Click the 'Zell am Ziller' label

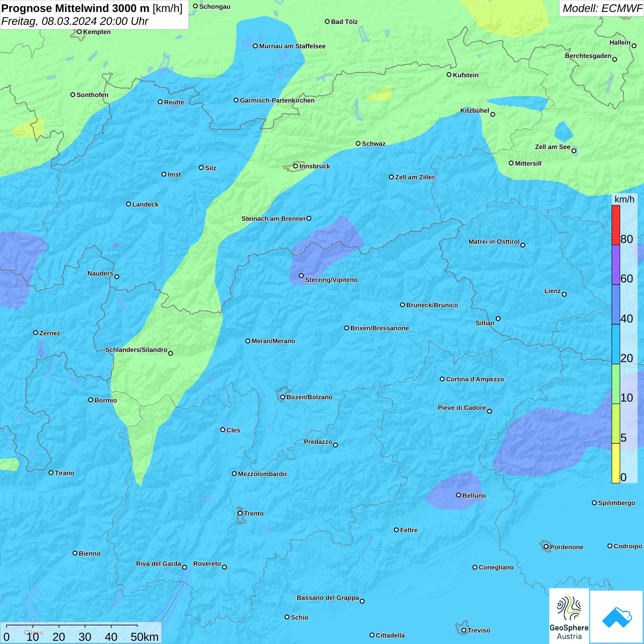click(414, 177)
